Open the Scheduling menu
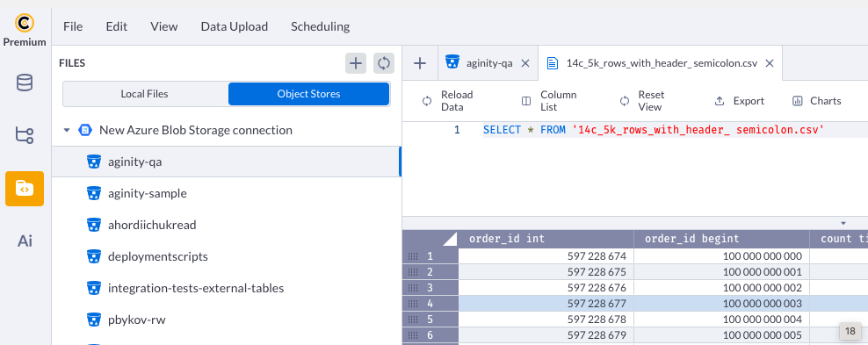This screenshot has height=345, width=868. tap(320, 26)
